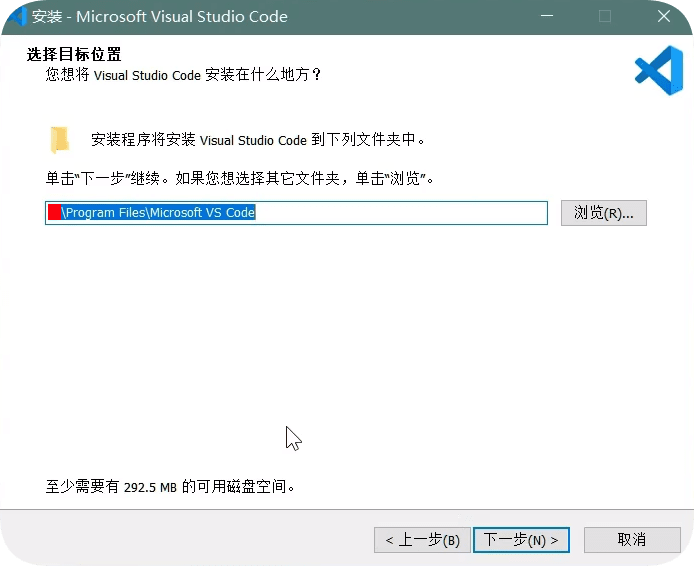This screenshot has width=694, height=566.
Task: Minimize the installer window
Action: [x=547, y=17]
